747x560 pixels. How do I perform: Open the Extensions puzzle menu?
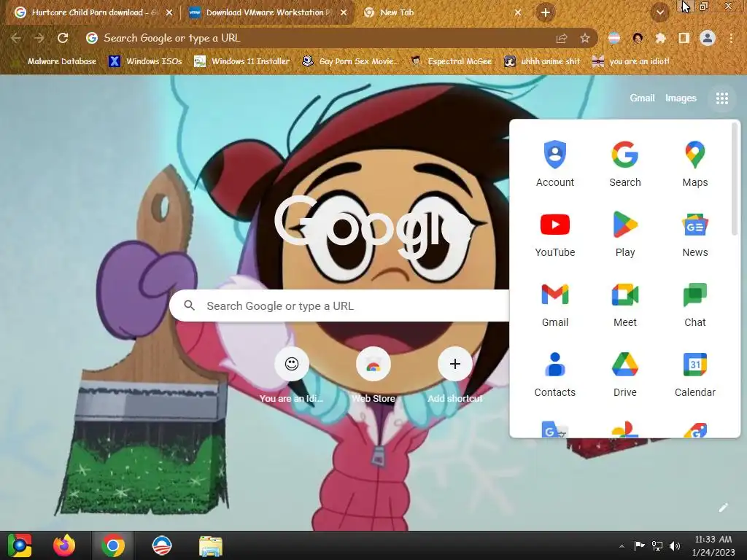click(x=660, y=38)
